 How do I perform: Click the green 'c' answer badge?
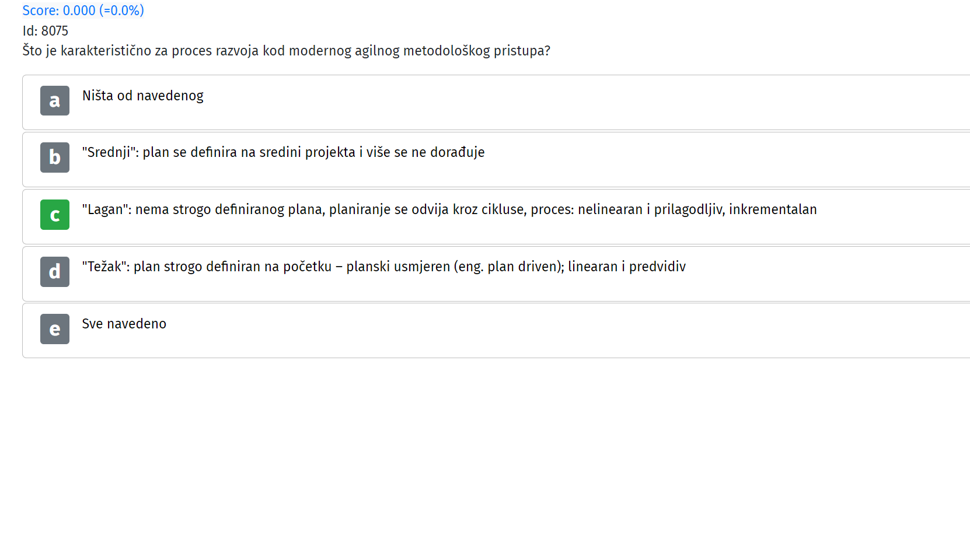55,215
